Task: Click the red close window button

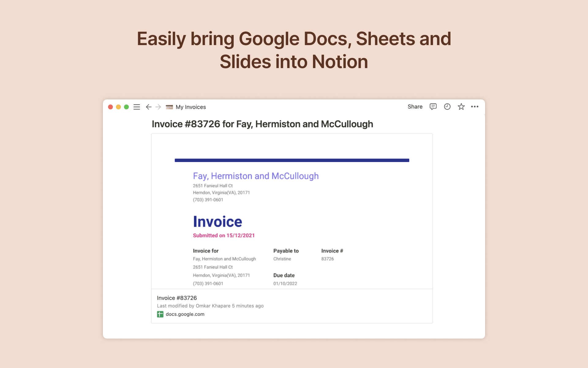Action: [111, 107]
